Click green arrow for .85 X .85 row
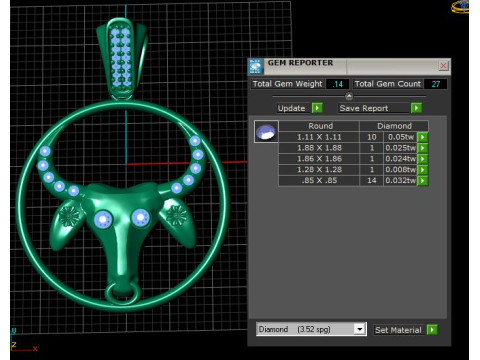 423,180
